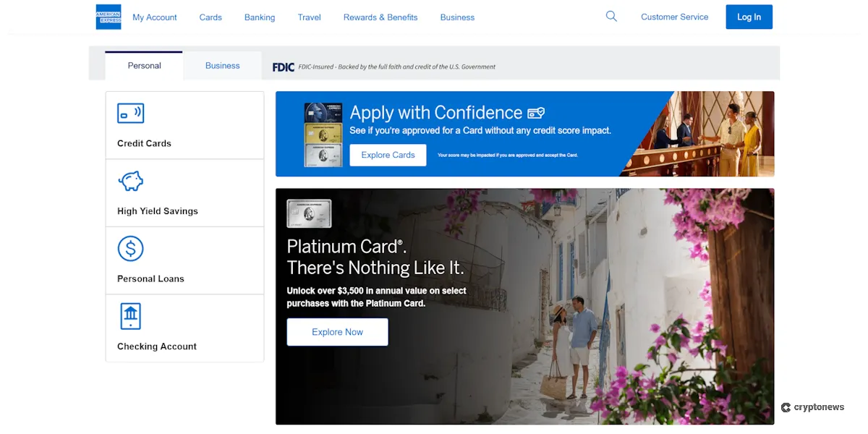The width and height of the screenshot is (868, 434).
Task: Open the Rewards & Benefits menu
Action: pos(380,17)
